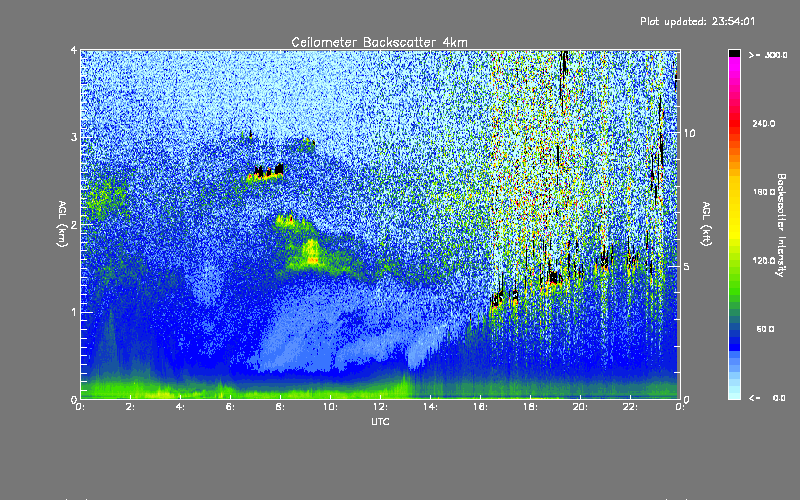This screenshot has height=500, width=800.
Task: Click the '14:' UTC tick label
Action: pos(430,407)
